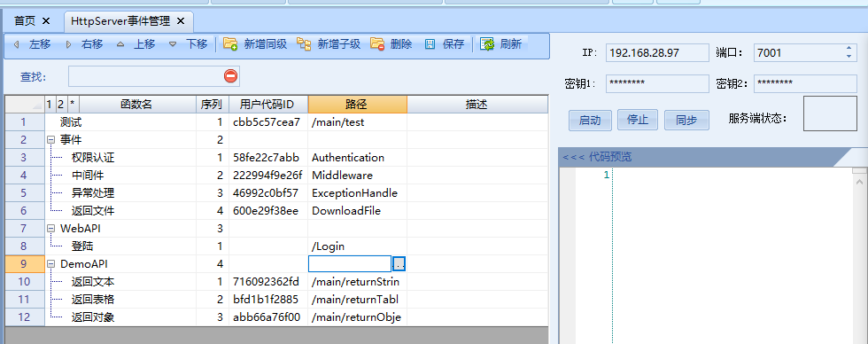Open the ellipsis button in the 路径 cell
868x344 pixels.
[x=399, y=263]
